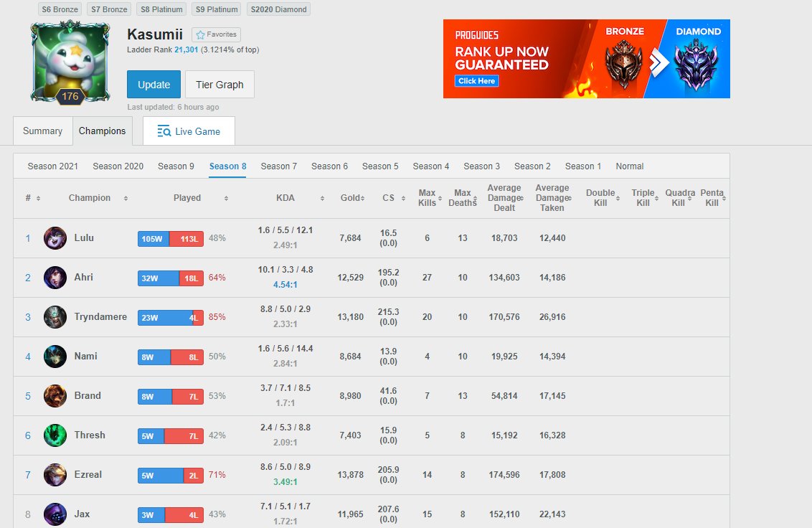Sort table by Double Kill column

tap(603, 198)
